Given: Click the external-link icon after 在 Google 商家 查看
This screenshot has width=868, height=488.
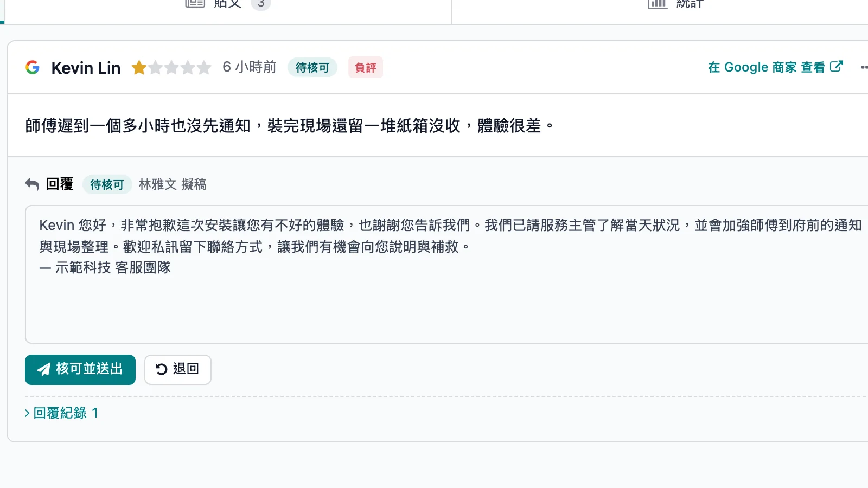Looking at the screenshot, I should coord(837,66).
